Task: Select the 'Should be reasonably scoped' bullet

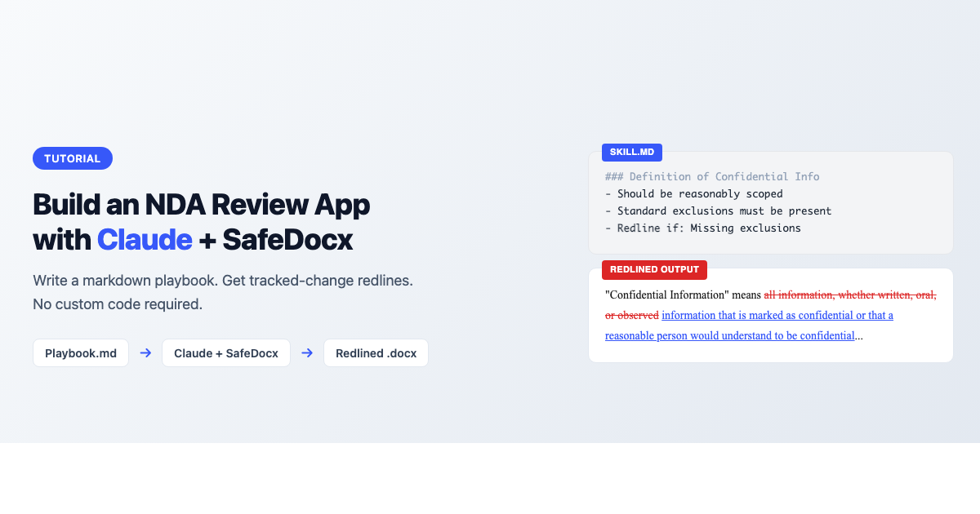Action: point(693,193)
